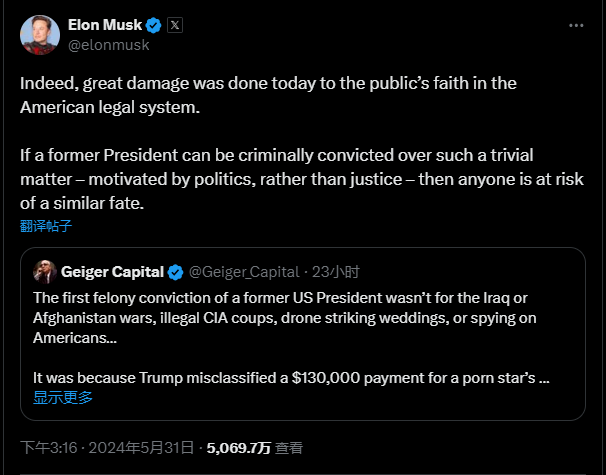Screen dimensions: 606x475
Task: Click the 下午3:16 · 2024年5月31日 timestamp
Action: point(108,448)
